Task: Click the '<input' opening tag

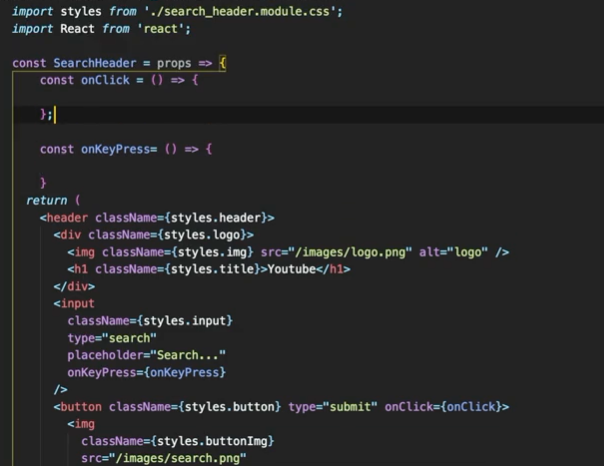Action: 74,304
